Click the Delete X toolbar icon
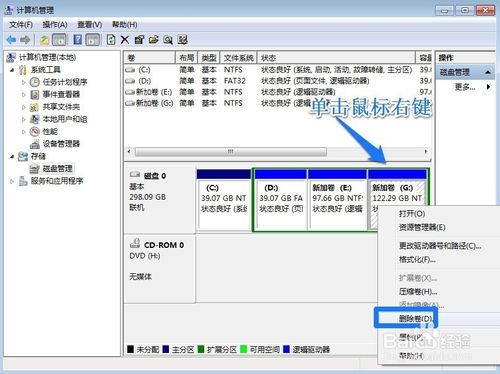Viewport: 500px width, 374px height. [125, 40]
